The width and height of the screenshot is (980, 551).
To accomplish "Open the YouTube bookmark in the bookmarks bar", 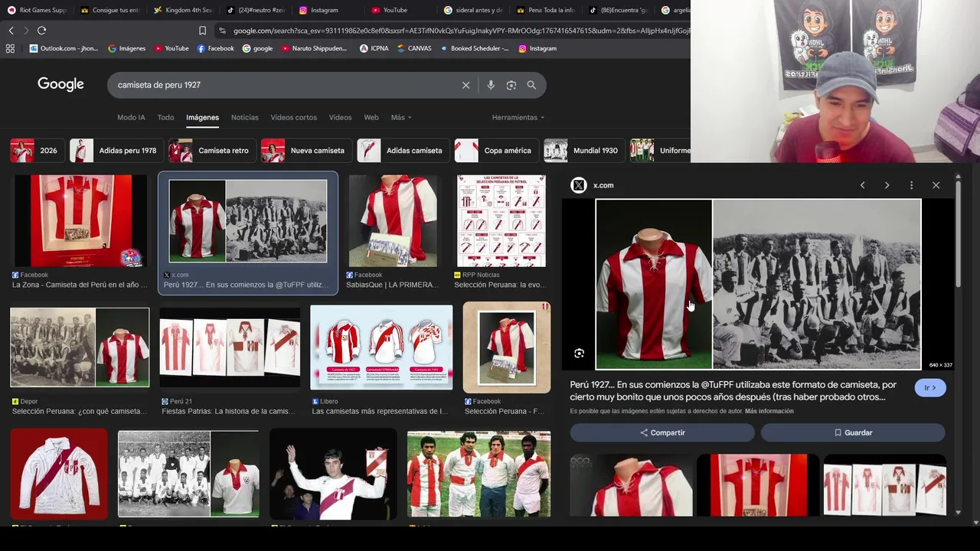I will [171, 48].
